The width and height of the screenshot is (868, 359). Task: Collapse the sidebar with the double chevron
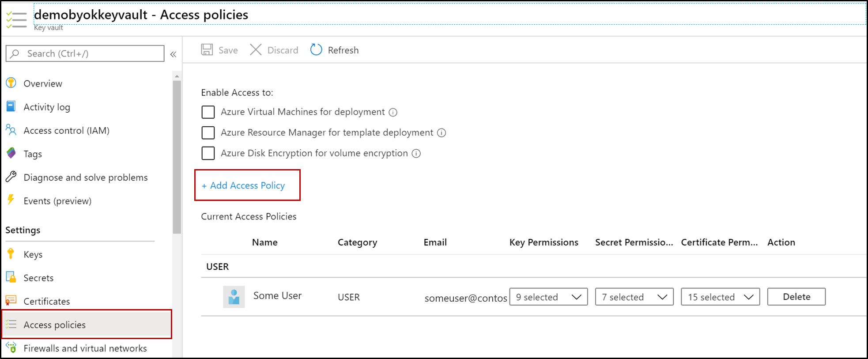coord(174,54)
